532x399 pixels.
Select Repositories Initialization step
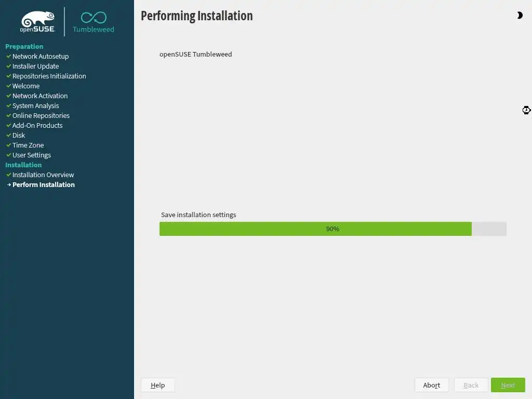click(49, 76)
